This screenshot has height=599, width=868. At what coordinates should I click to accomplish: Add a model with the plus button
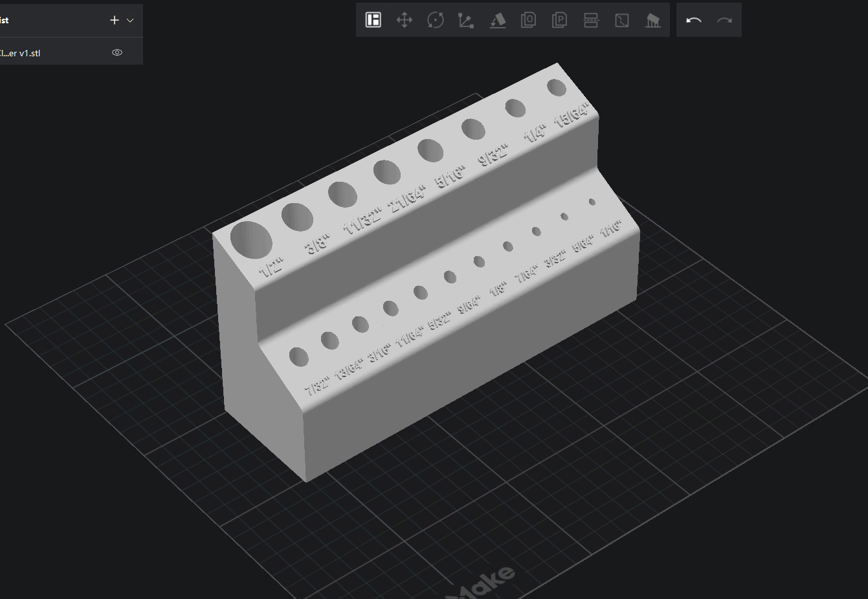[x=115, y=20]
